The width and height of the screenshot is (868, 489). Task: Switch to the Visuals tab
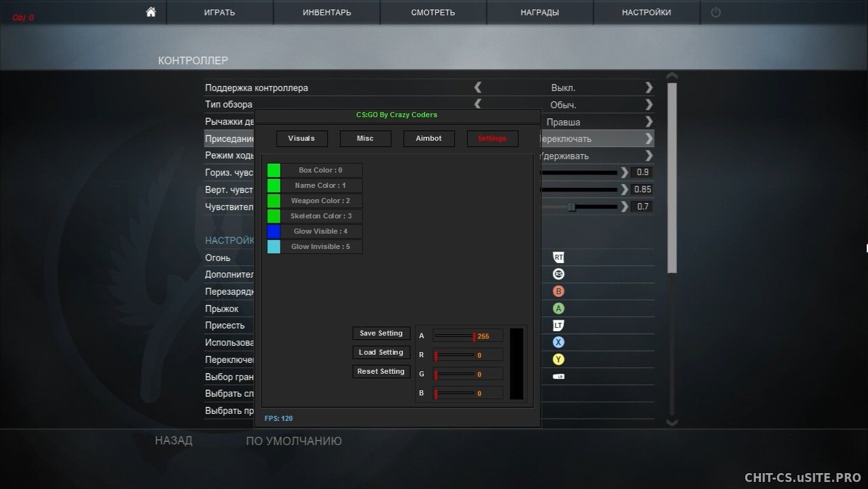[302, 138]
